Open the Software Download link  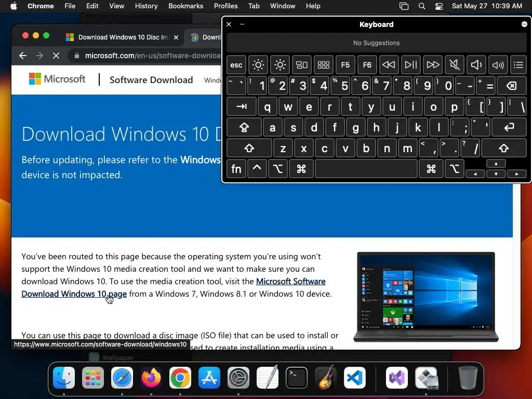pyautogui.click(x=151, y=79)
